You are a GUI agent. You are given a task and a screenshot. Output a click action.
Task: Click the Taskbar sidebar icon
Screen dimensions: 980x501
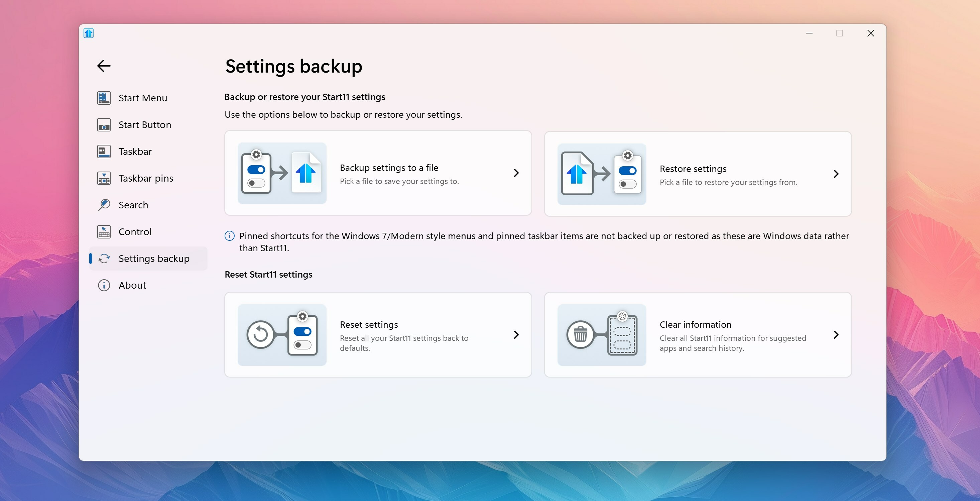[x=104, y=152]
